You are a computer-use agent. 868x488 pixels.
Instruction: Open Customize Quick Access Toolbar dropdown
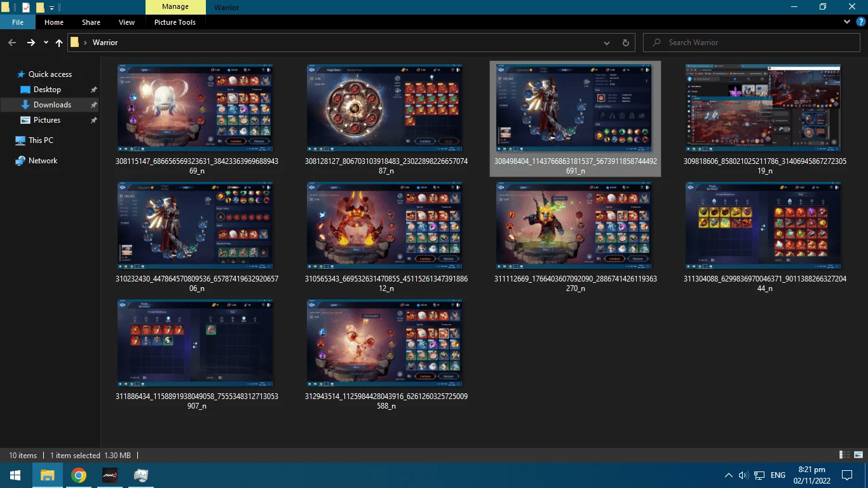point(51,8)
